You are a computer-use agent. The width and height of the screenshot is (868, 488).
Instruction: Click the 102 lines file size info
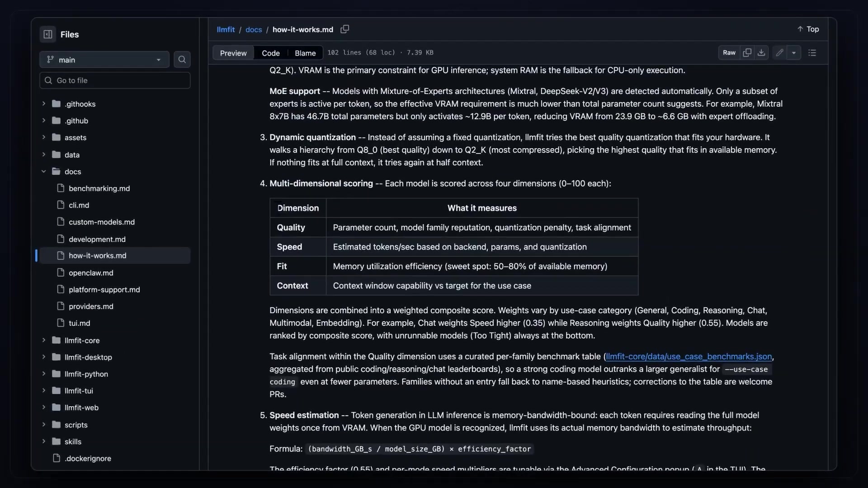(x=380, y=53)
